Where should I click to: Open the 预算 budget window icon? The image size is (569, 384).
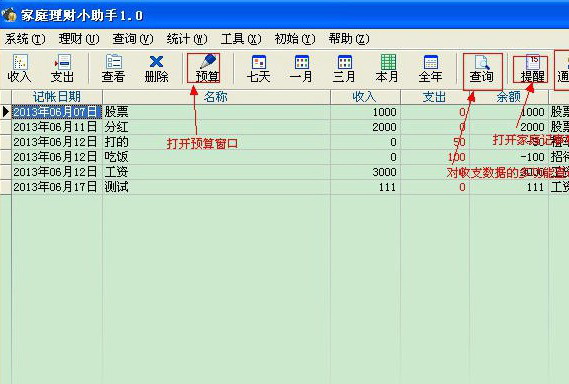click(207, 69)
